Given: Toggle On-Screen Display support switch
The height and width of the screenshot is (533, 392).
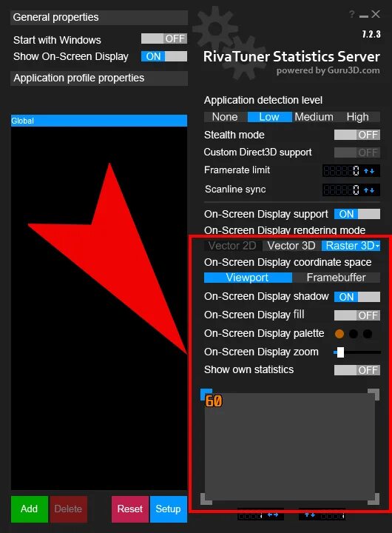Looking at the screenshot, I should click(357, 214).
